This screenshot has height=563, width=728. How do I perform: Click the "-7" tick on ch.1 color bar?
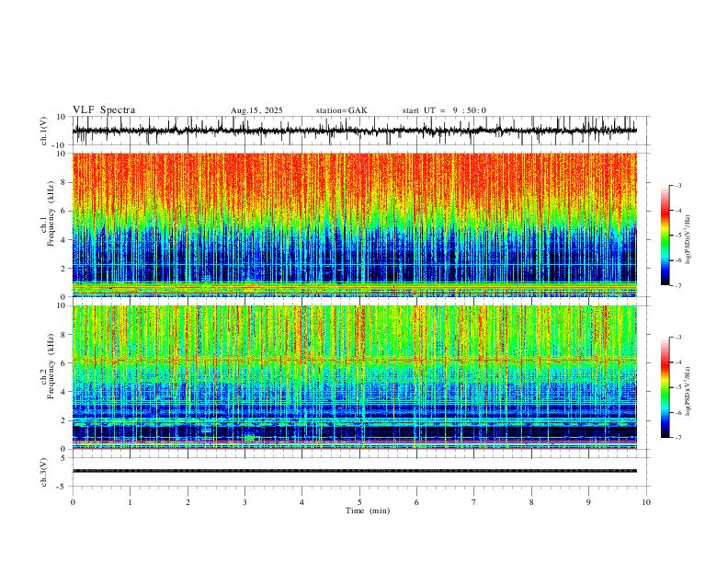pos(677,286)
